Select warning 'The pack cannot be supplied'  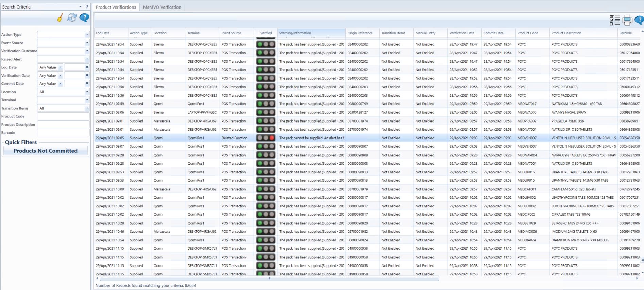tap(311, 138)
